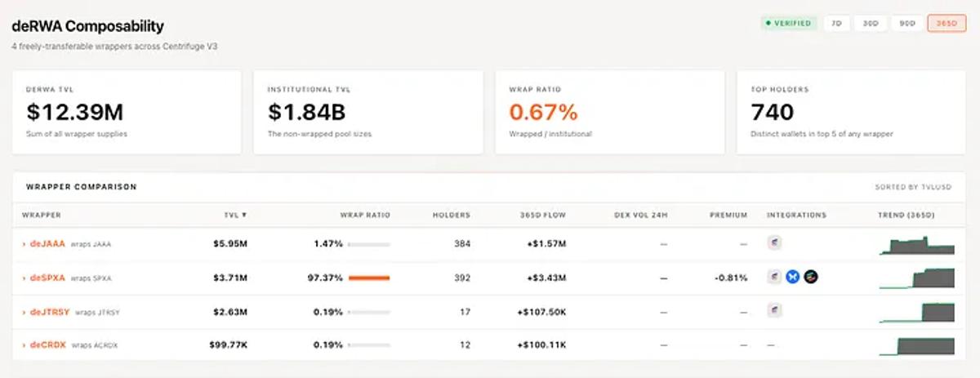
Task: Click the $3.71M TVL value
Action: point(230,278)
